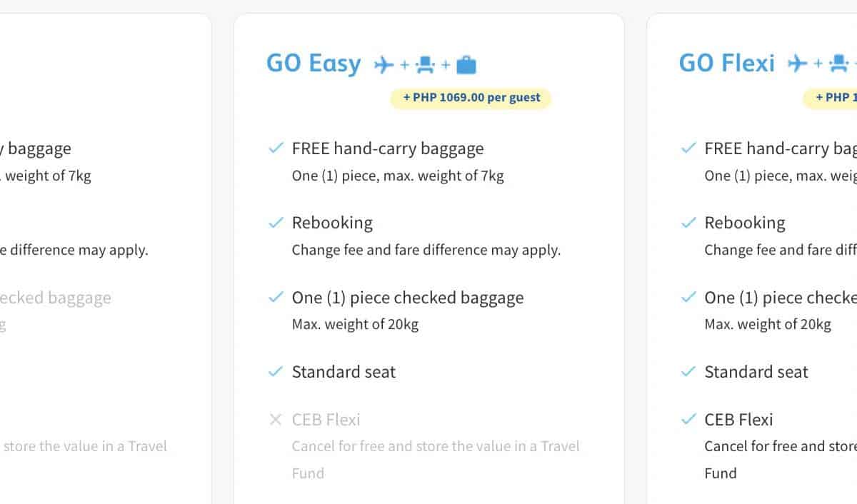Click GO Easy checked baggage checkmark

click(276, 298)
